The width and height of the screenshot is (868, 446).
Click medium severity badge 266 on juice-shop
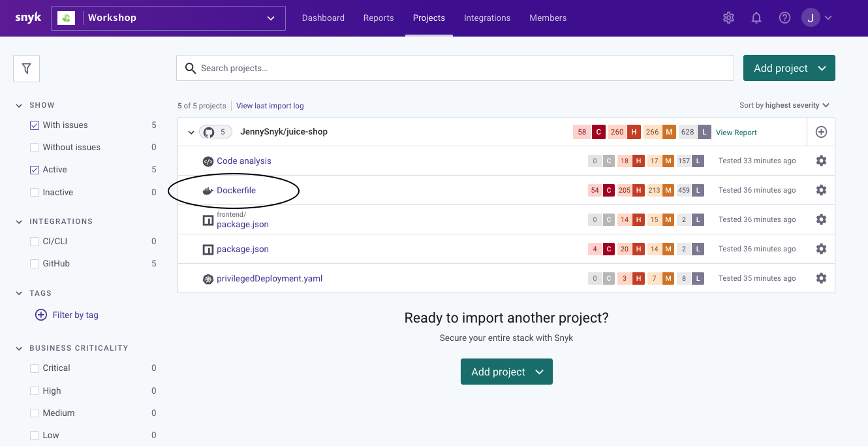(x=659, y=132)
